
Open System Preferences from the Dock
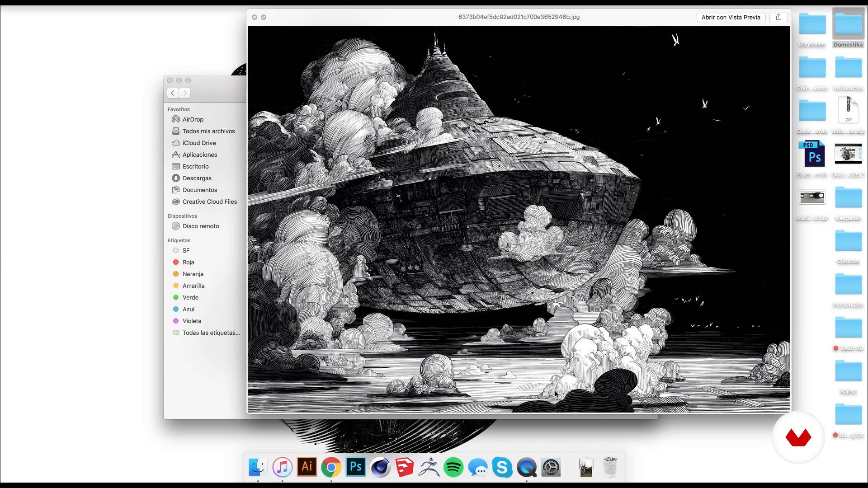tap(551, 467)
